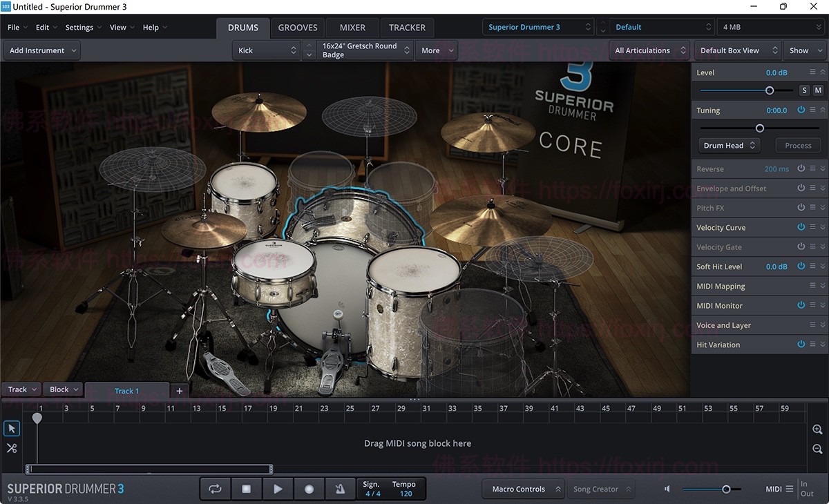
Task: Enable the Pitch FX power toggle
Action: (801, 207)
